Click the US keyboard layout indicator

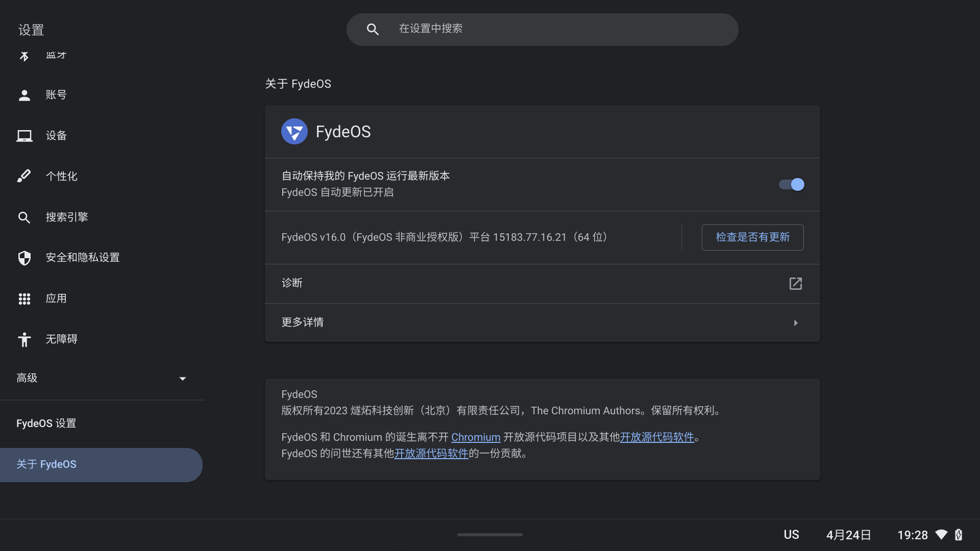click(x=792, y=535)
